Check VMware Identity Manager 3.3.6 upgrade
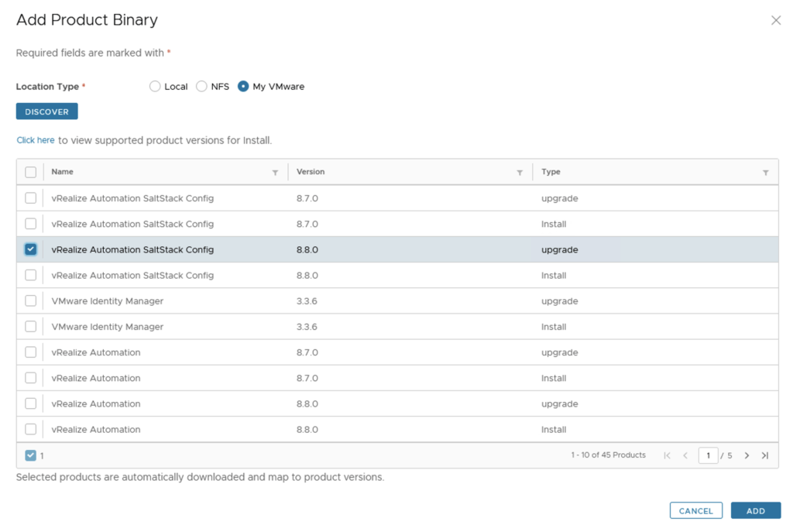793x532 pixels. 31,300
